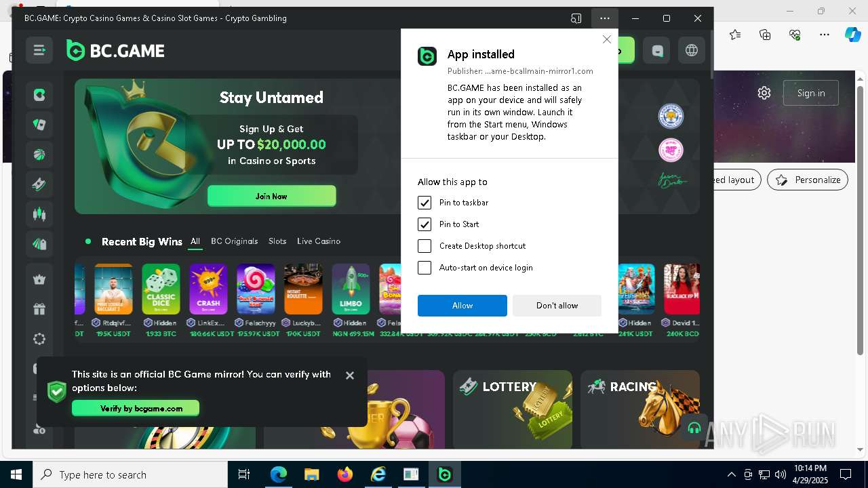Image resolution: width=868 pixels, height=488 pixels.
Task: Click the Allow button
Action: 462,306
